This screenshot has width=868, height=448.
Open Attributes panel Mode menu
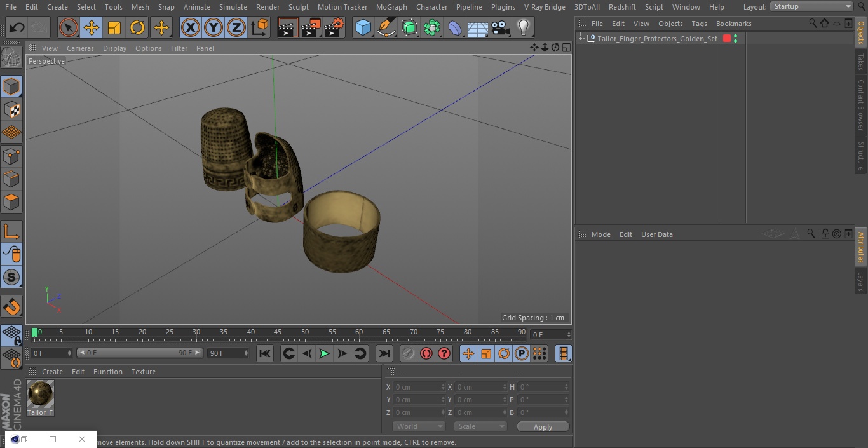click(600, 234)
